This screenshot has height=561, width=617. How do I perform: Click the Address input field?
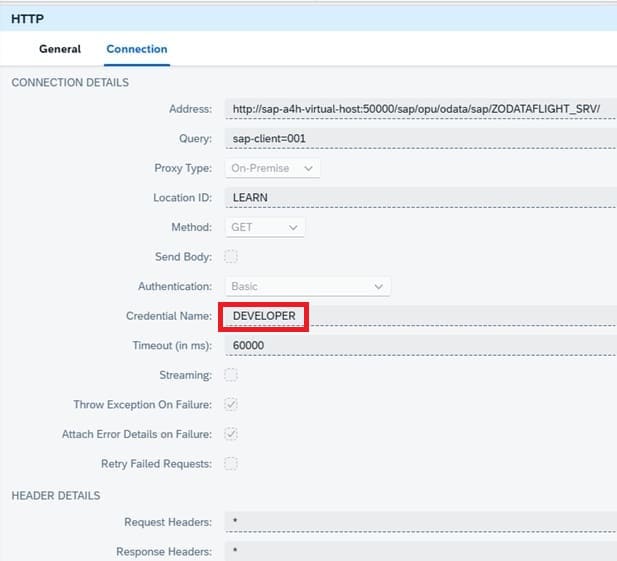click(420, 108)
